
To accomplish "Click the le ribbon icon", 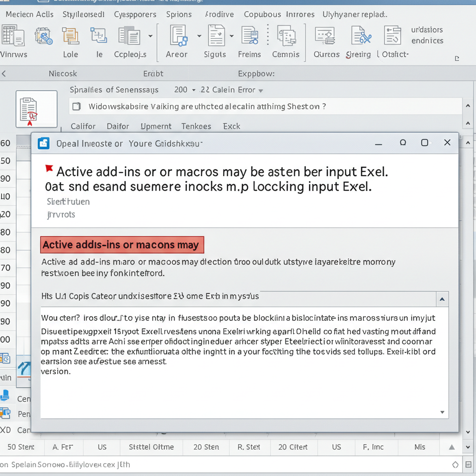I will click(99, 35).
